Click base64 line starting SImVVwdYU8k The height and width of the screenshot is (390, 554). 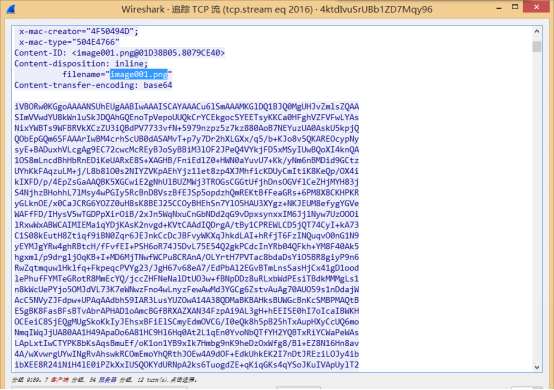coord(187,117)
